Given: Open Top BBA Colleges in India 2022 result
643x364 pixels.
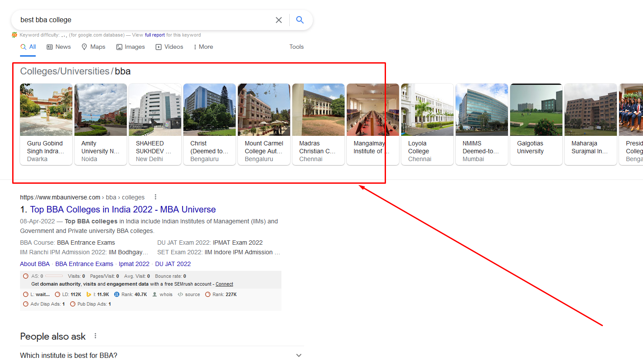Looking at the screenshot, I should click(x=123, y=209).
